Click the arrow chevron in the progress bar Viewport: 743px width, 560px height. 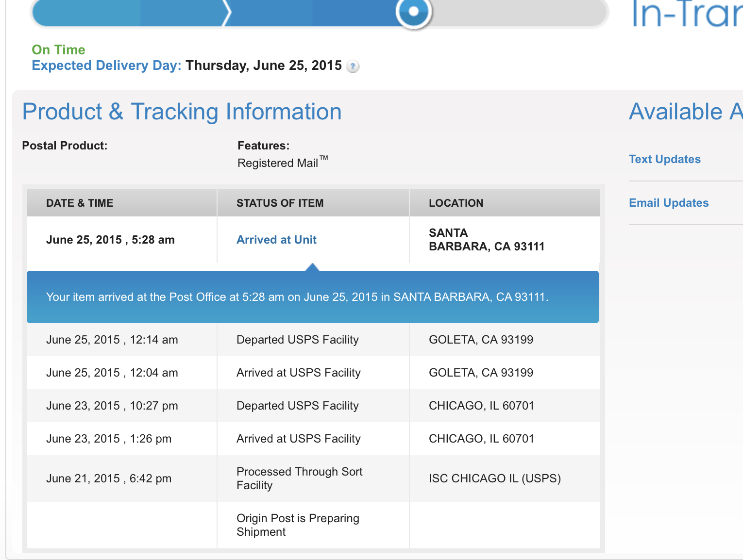pyautogui.click(x=226, y=12)
